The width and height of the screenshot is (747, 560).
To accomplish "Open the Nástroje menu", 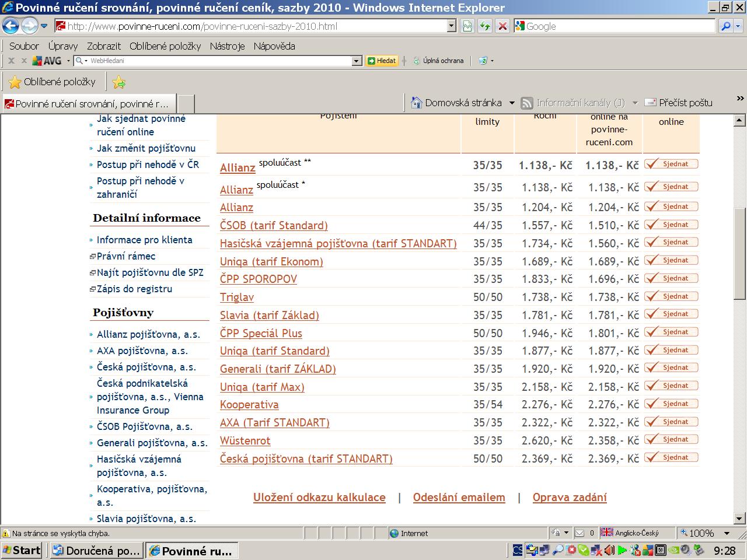I will 228,46.
